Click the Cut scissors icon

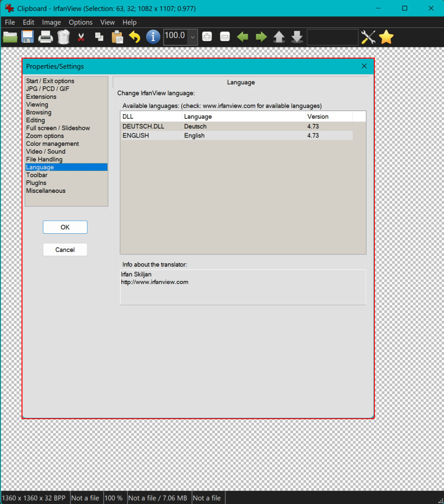point(81,37)
